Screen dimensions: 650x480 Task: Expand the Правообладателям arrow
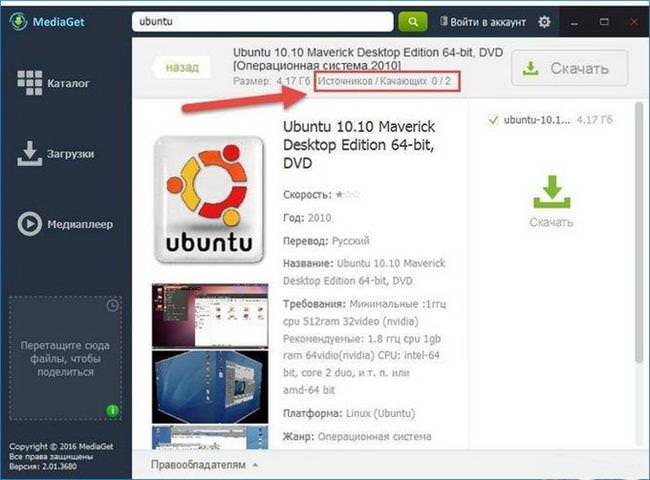pos(255,465)
